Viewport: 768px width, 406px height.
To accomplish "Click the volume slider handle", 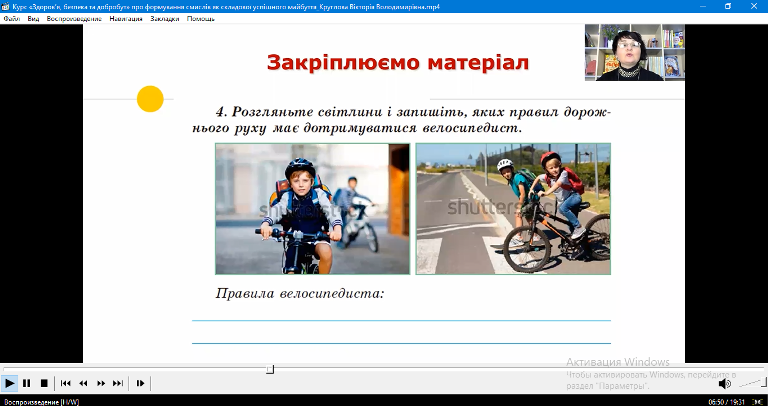I will (762, 382).
